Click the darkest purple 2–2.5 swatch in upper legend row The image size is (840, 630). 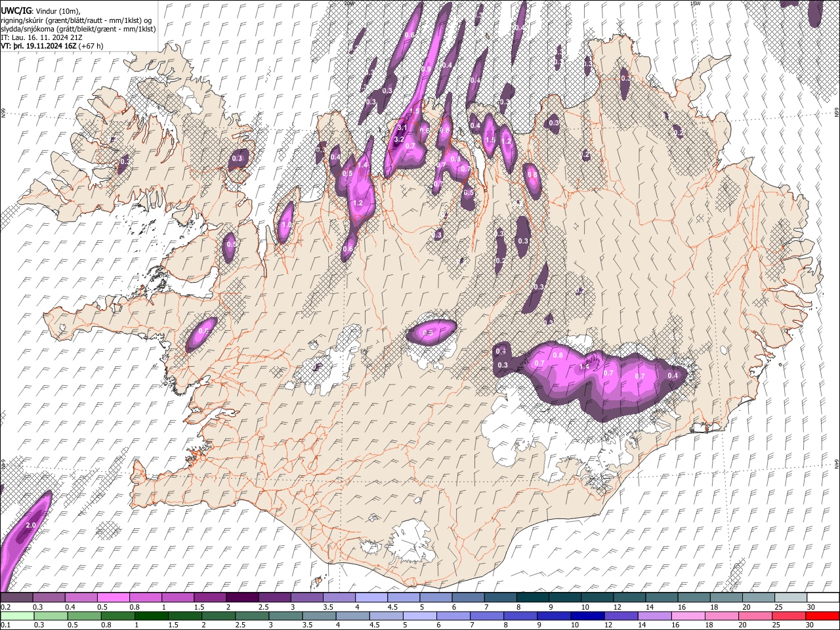pyautogui.click(x=243, y=598)
